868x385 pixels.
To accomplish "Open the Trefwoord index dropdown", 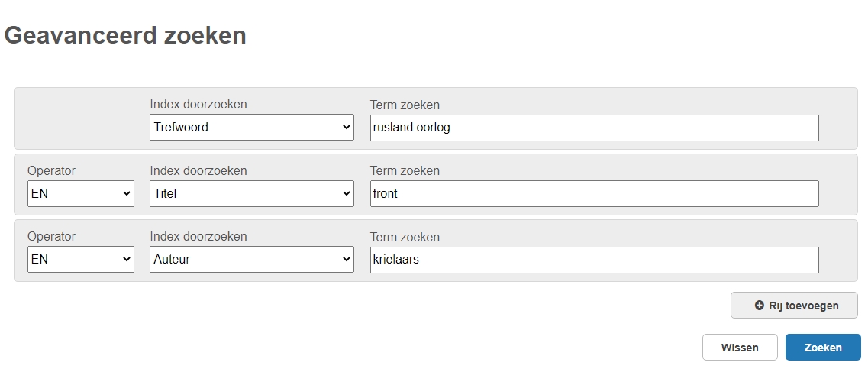I will coord(251,128).
